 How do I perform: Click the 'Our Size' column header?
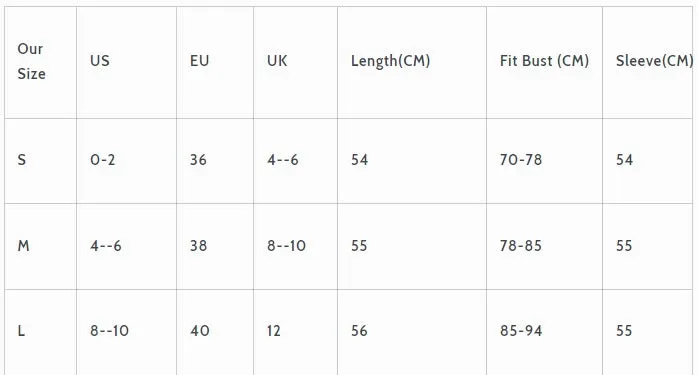click(x=41, y=62)
